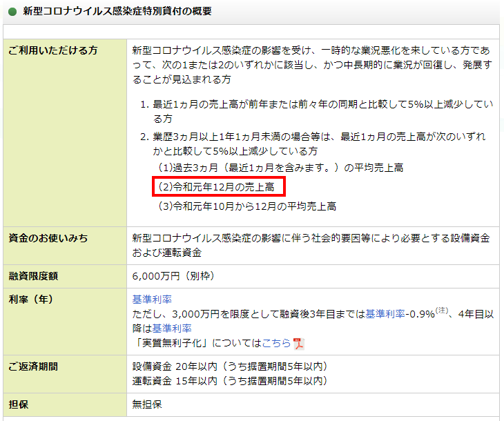The width and height of the screenshot is (504, 421).
Task: Select the 資金のお使いみち row header
Action: pyautogui.click(x=65, y=246)
